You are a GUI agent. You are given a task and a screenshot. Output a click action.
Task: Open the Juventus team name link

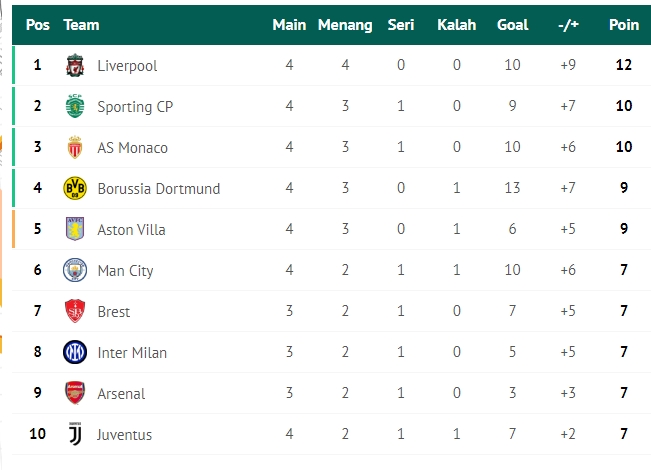point(125,435)
